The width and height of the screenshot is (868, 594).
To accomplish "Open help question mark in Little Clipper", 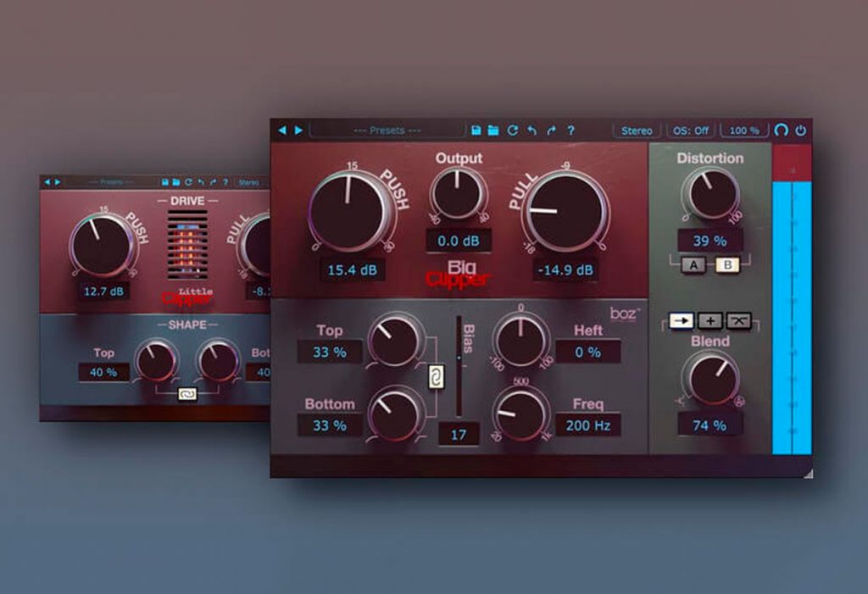I will coord(225,181).
